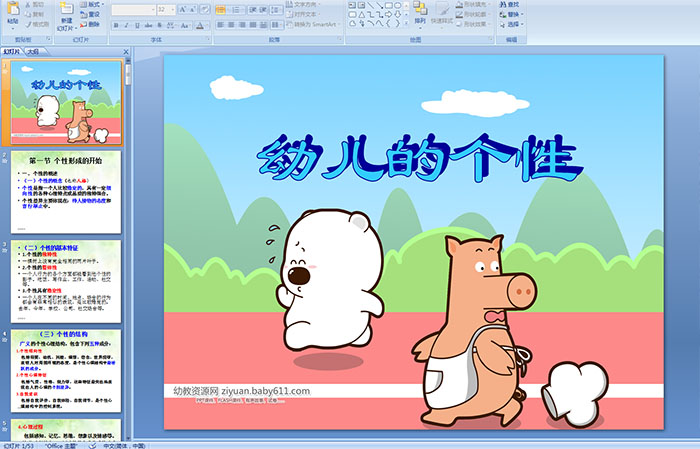700x449 pixels.
Task: Open the font name combo box
Action: point(133,10)
